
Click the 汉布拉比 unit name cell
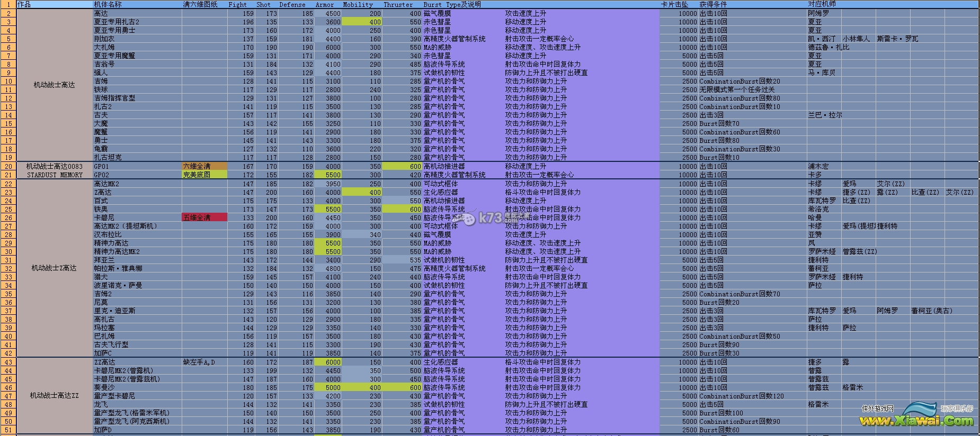[137, 234]
